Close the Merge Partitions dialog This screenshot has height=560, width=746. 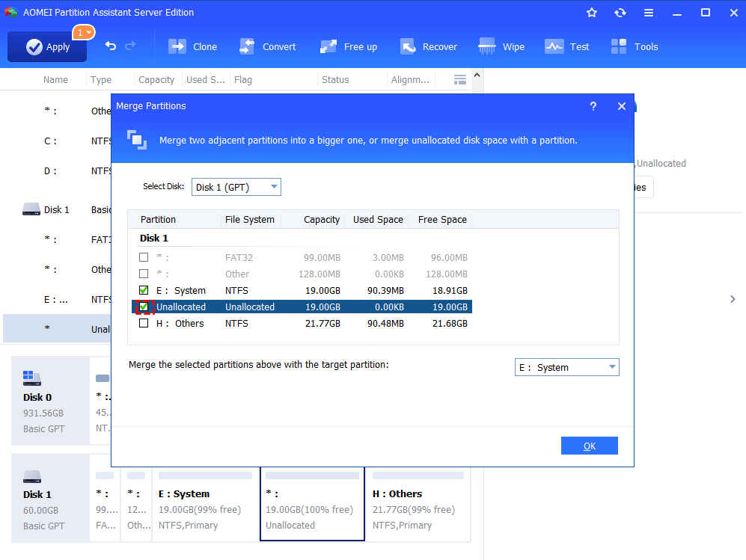(621, 106)
